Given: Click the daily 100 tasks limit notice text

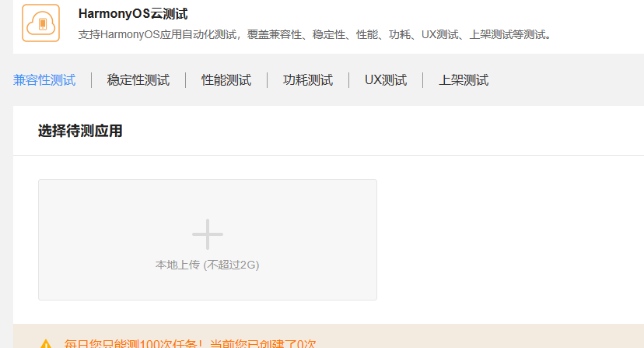Looking at the screenshot, I should point(190,343).
